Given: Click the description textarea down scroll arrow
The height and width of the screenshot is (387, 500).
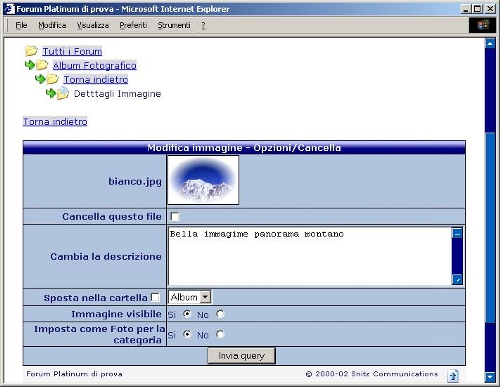Looking at the screenshot, I should pyautogui.click(x=457, y=279).
